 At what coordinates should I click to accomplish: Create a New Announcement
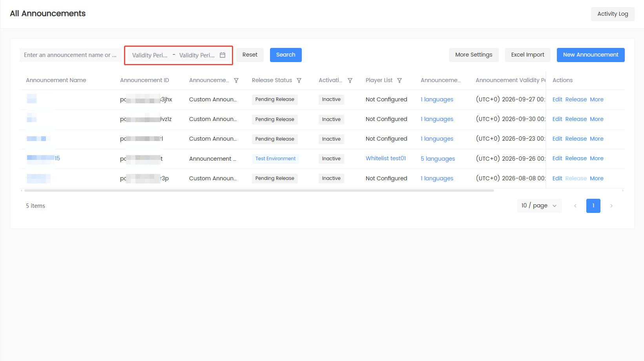pyautogui.click(x=591, y=55)
